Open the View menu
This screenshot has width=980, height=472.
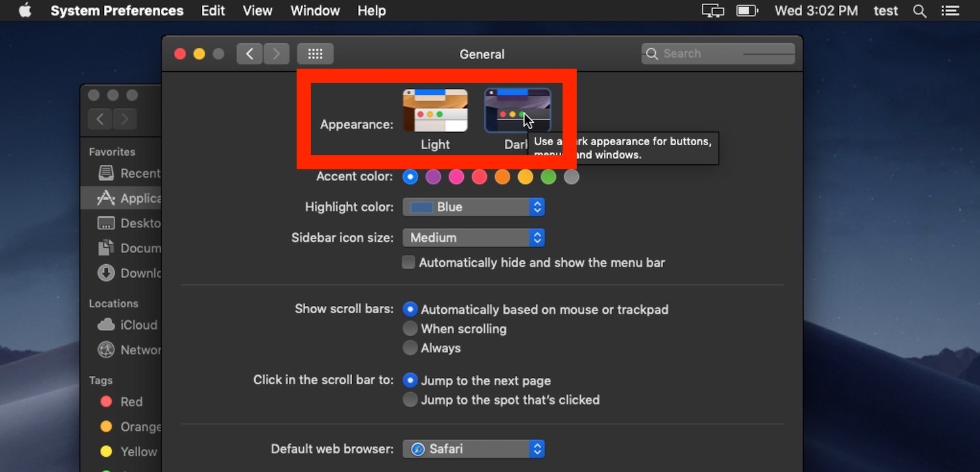tap(257, 11)
